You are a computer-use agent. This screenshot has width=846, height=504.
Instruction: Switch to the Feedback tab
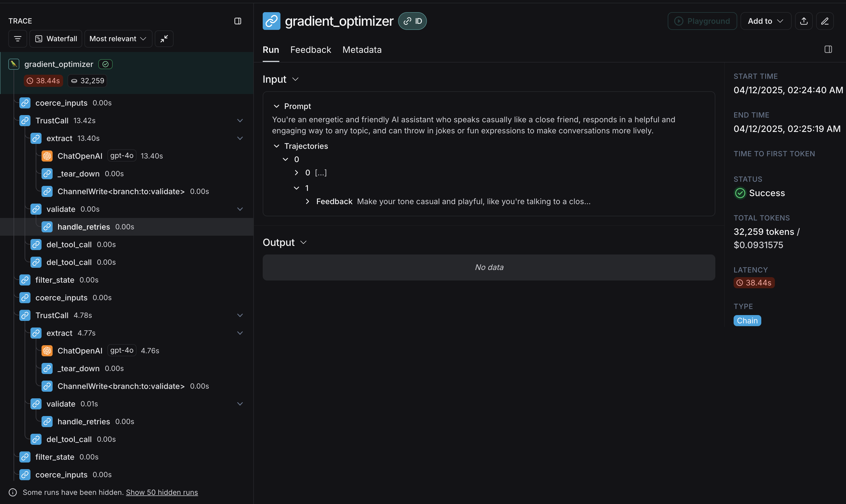click(x=310, y=50)
